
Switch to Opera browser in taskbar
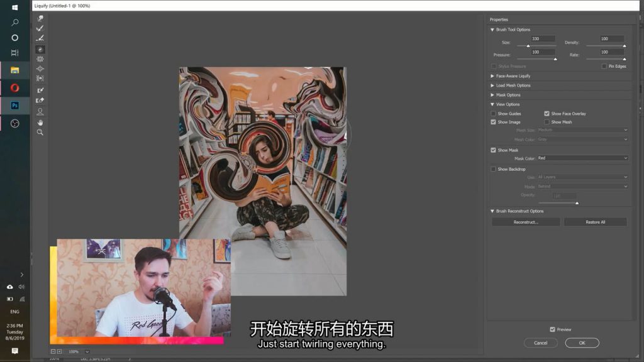pos(15,88)
